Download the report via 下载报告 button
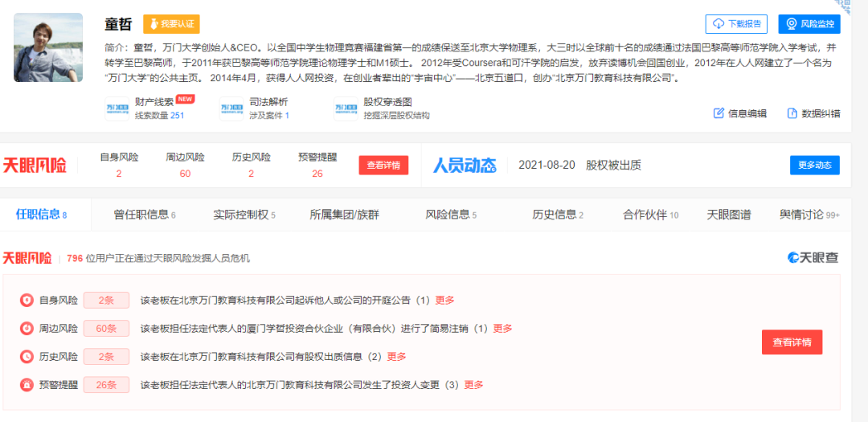868x422 pixels. pyautogui.click(x=736, y=24)
